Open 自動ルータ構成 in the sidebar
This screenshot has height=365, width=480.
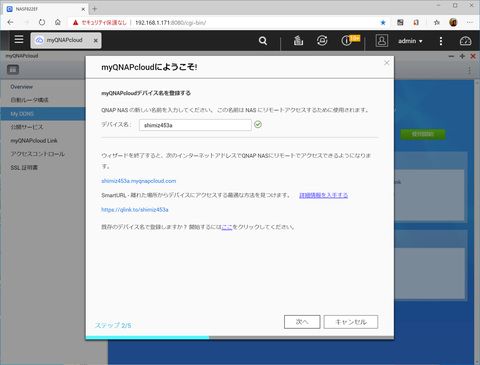coord(29,100)
